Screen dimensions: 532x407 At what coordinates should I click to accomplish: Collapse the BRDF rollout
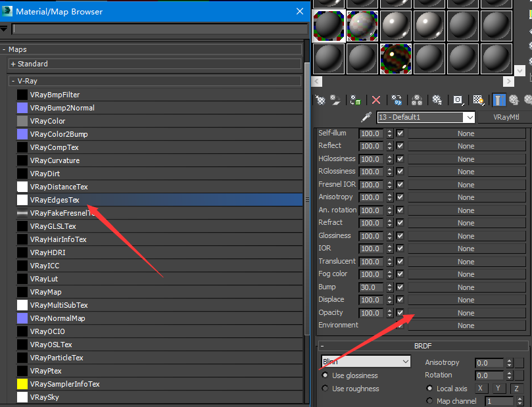(322, 346)
